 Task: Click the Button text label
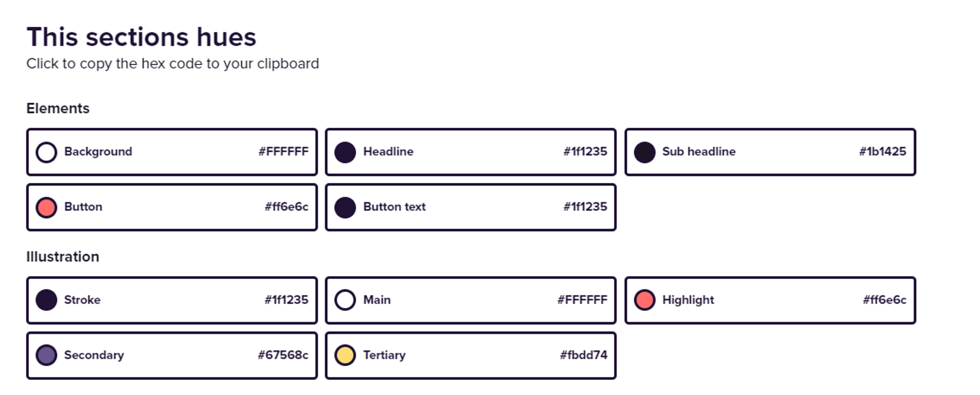point(394,207)
